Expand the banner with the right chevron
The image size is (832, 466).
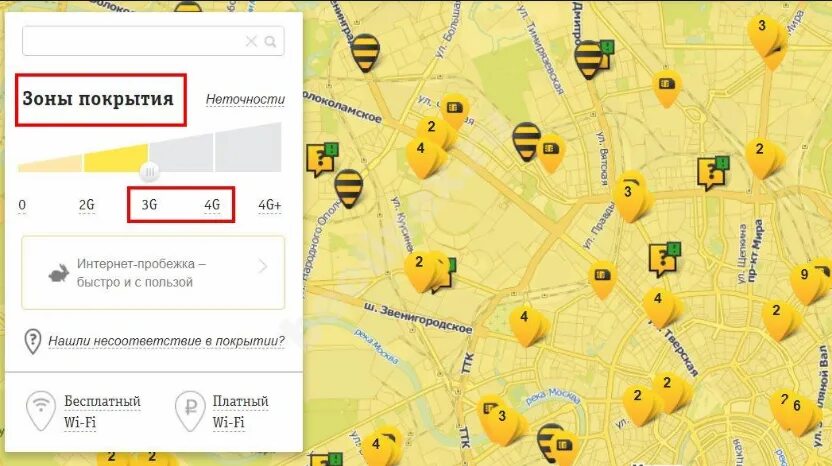[263, 266]
